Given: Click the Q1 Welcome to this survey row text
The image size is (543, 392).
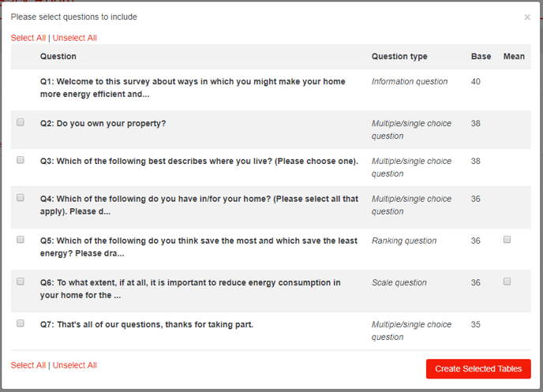Looking at the screenshot, I should pyautogui.click(x=193, y=88).
